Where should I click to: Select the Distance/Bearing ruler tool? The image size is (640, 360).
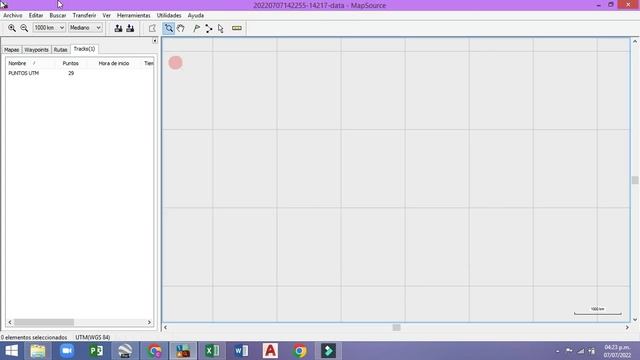(237, 28)
